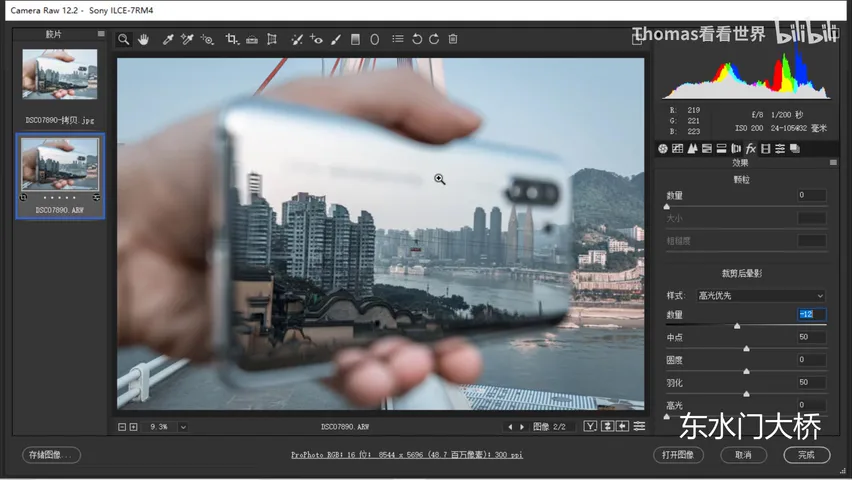Select the White Balance eyedropper tool
The height and width of the screenshot is (480, 852).
point(168,39)
